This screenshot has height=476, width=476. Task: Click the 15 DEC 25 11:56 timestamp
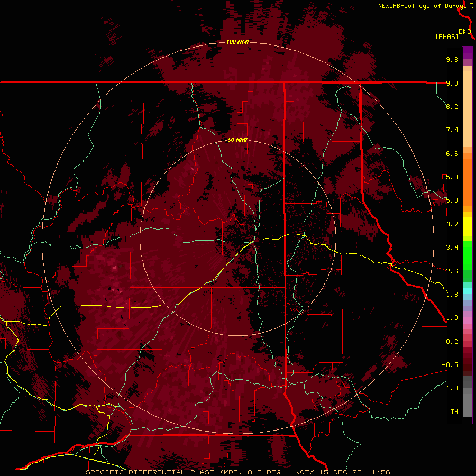[354, 472]
